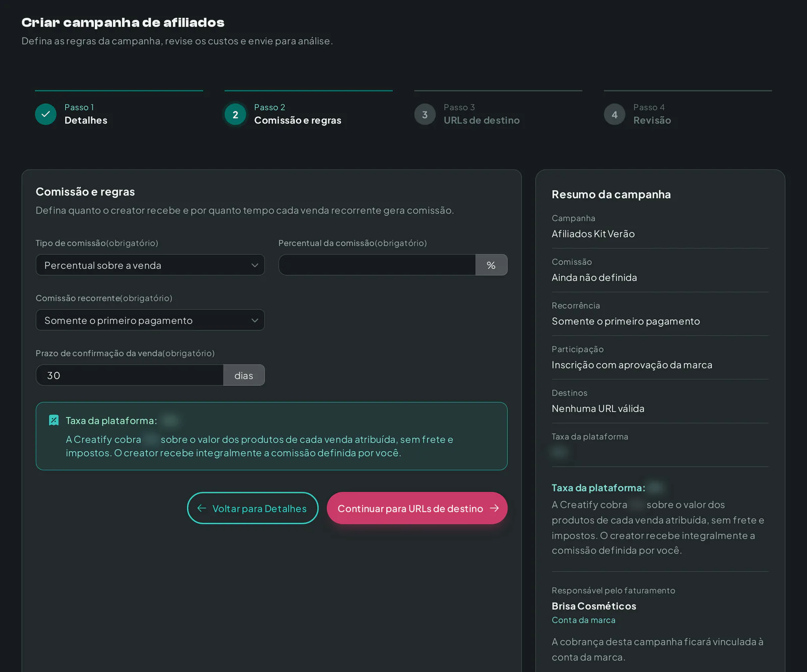Click the % suffix addon
This screenshot has height=672, width=807.
(x=491, y=265)
